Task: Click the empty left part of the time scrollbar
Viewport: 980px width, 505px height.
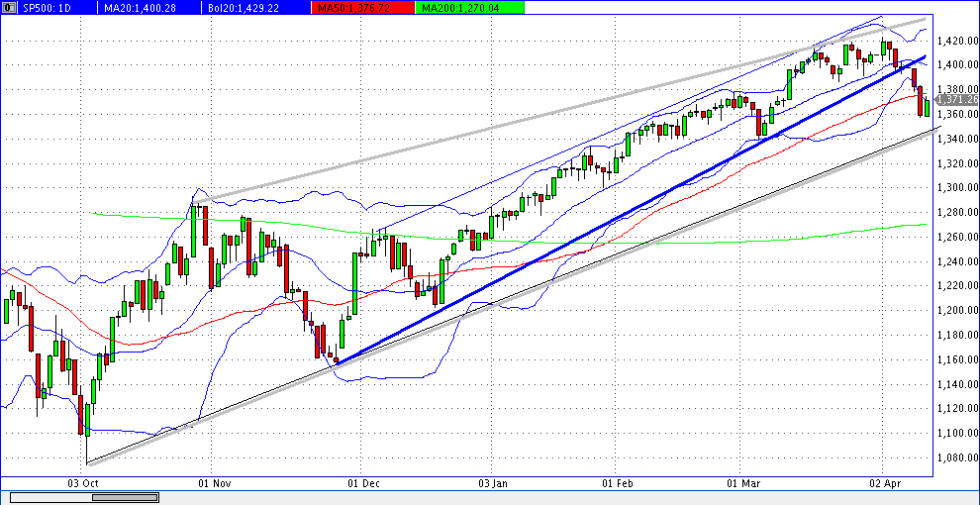Action: click(x=51, y=497)
